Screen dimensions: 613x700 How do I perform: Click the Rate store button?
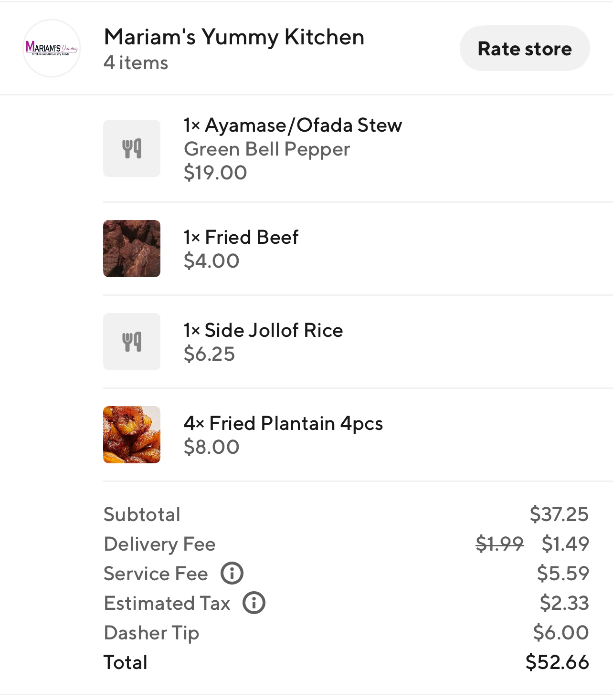pyautogui.click(x=524, y=49)
